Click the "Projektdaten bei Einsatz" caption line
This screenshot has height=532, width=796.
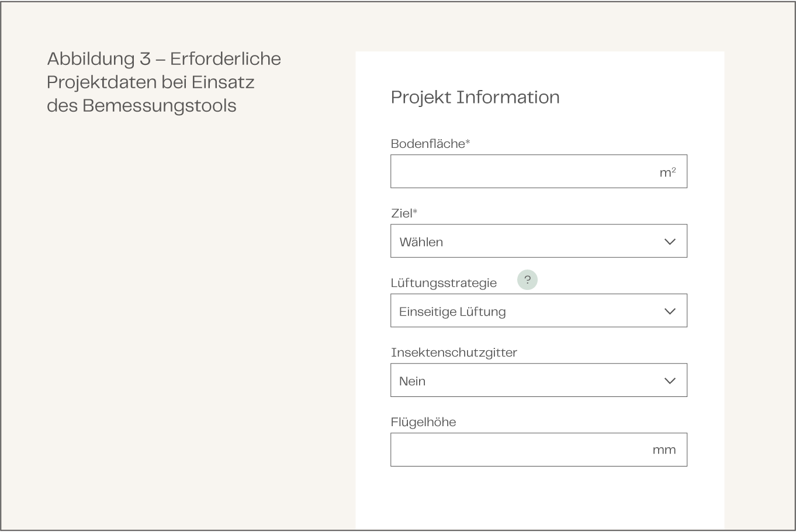(x=151, y=82)
